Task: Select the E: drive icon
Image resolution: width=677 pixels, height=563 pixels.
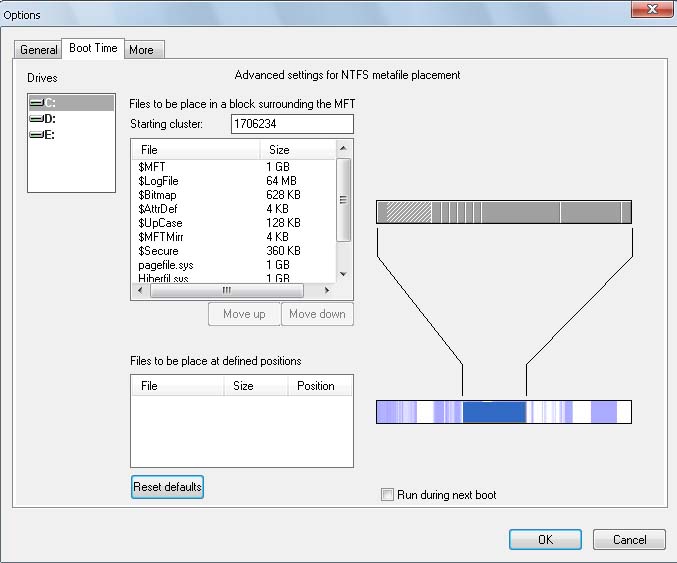Action: pyautogui.click(x=37, y=135)
